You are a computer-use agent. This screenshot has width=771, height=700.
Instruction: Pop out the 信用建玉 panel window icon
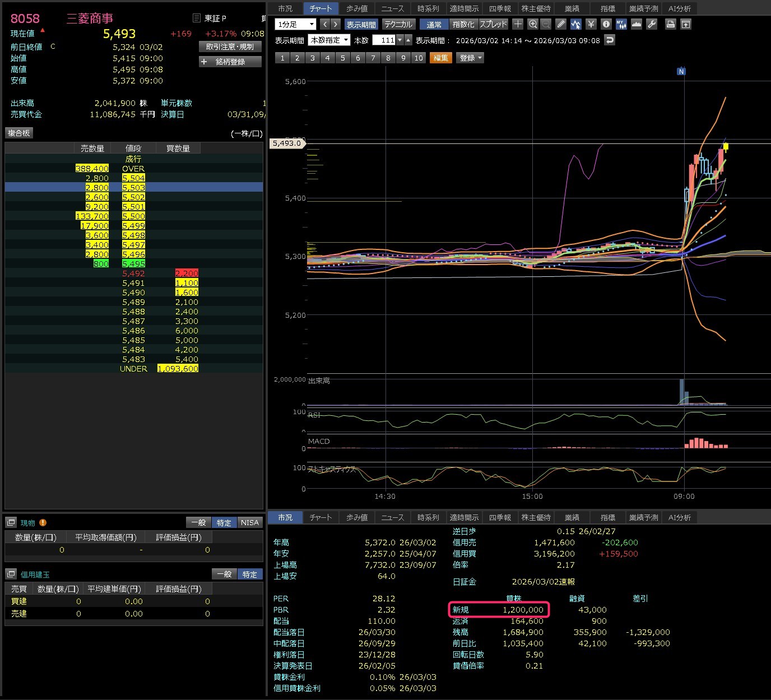[11, 574]
